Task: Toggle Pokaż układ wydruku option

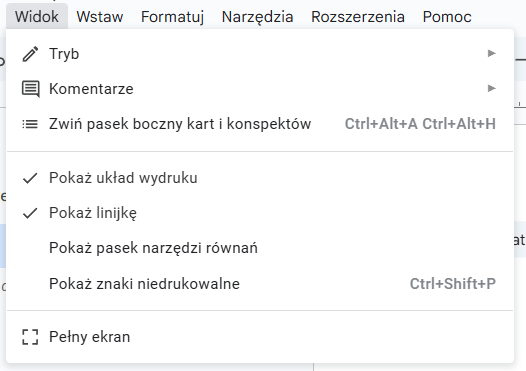Action: 260,178
